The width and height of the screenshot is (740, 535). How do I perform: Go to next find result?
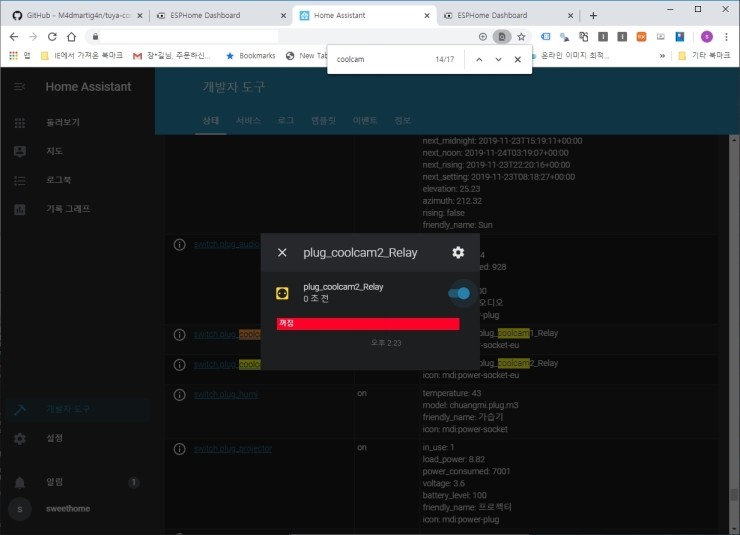point(498,59)
